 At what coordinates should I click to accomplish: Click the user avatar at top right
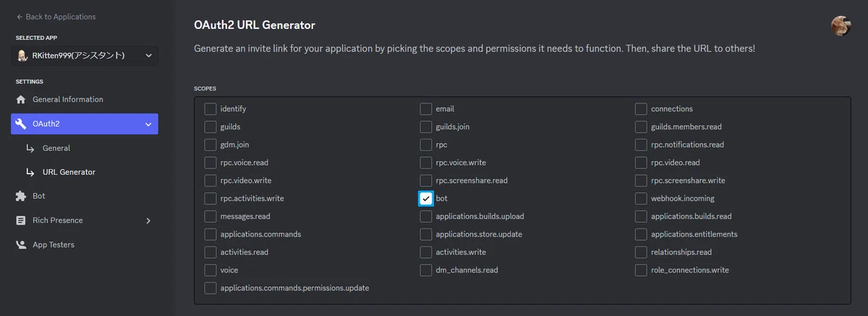pyautogui.click(x=842, y=25)
